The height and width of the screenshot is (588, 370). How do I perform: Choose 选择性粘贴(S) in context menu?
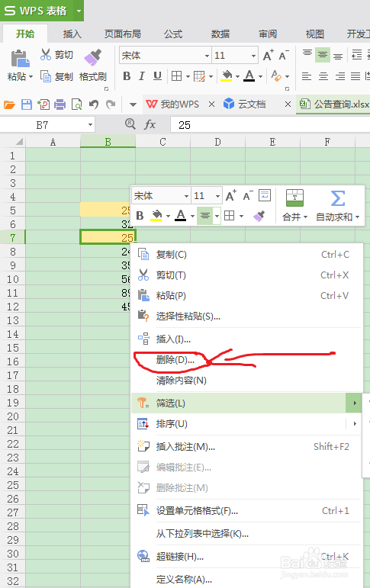247,316
